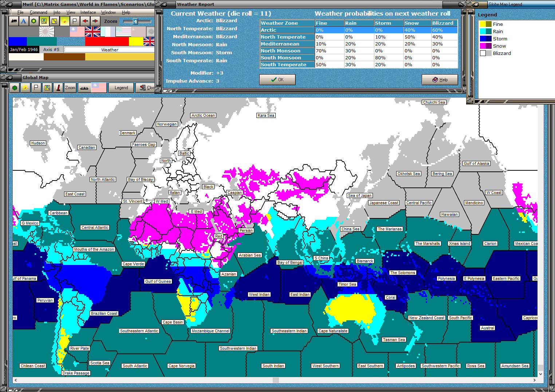Select the South Monsoon weather zone row

coord(359,58)
